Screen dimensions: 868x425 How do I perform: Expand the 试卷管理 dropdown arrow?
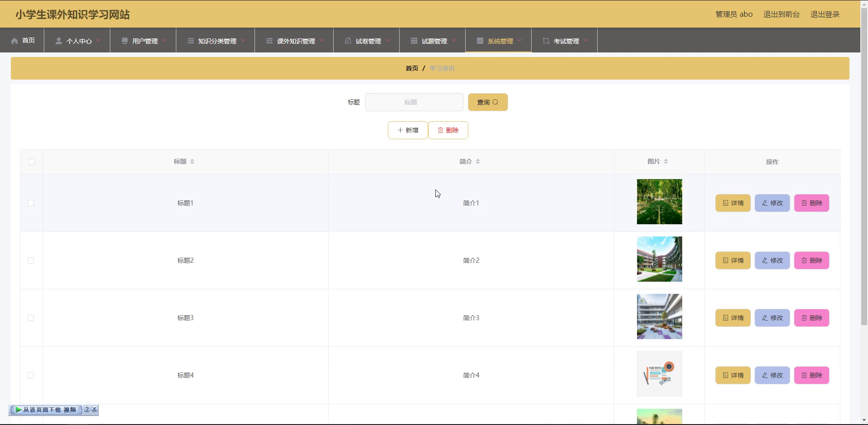pyautogui.click(x=387, y=40)
